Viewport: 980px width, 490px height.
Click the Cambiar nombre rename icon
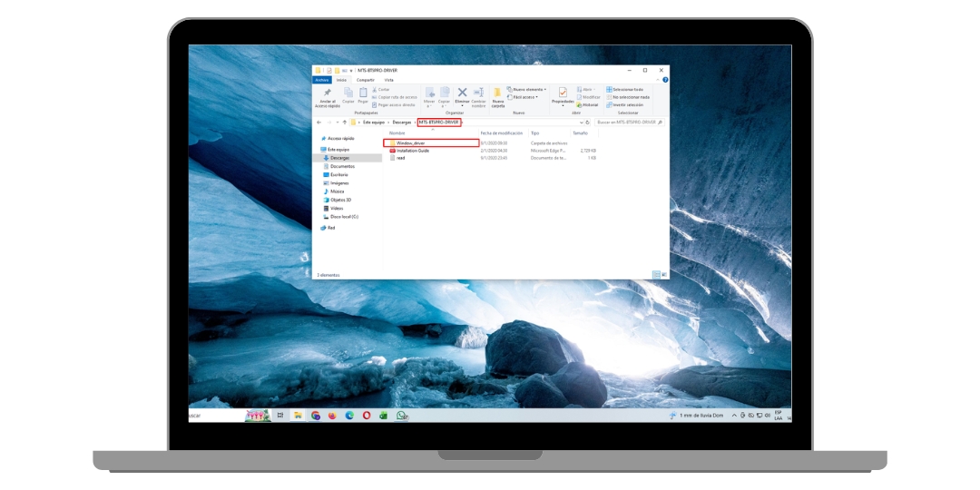click(x=478, y=93)
